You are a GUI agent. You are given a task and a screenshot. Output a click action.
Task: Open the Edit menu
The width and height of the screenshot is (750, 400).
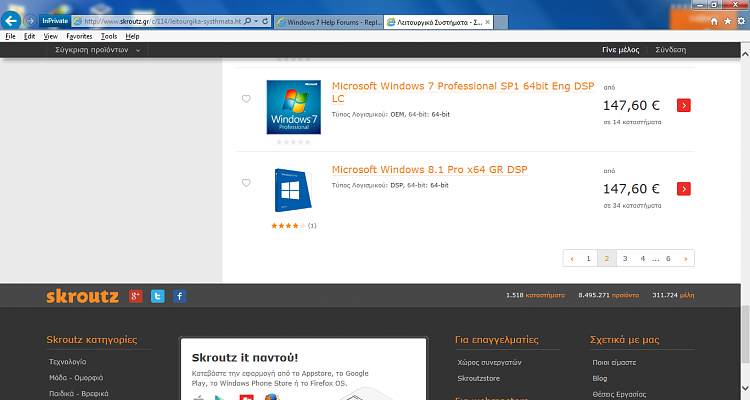[30, 36]
